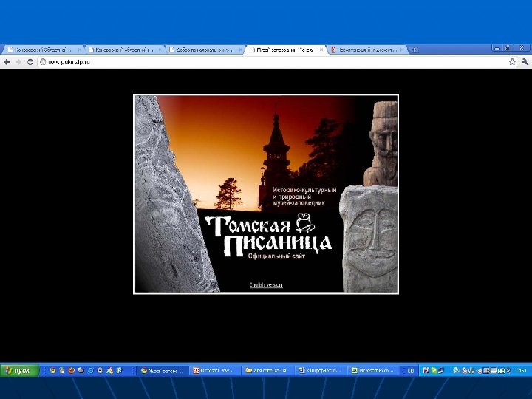Click the owl emblem next to Томская
Screen dimensions: 532x399
coord(305,223)
